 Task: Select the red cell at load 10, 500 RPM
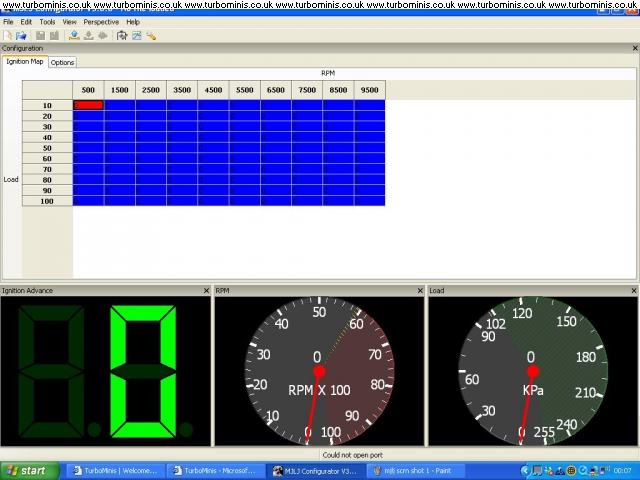click(x=88, y=105)
